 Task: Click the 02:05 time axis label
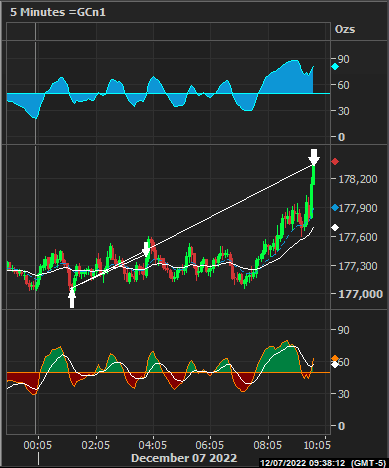tap(96, 445)
